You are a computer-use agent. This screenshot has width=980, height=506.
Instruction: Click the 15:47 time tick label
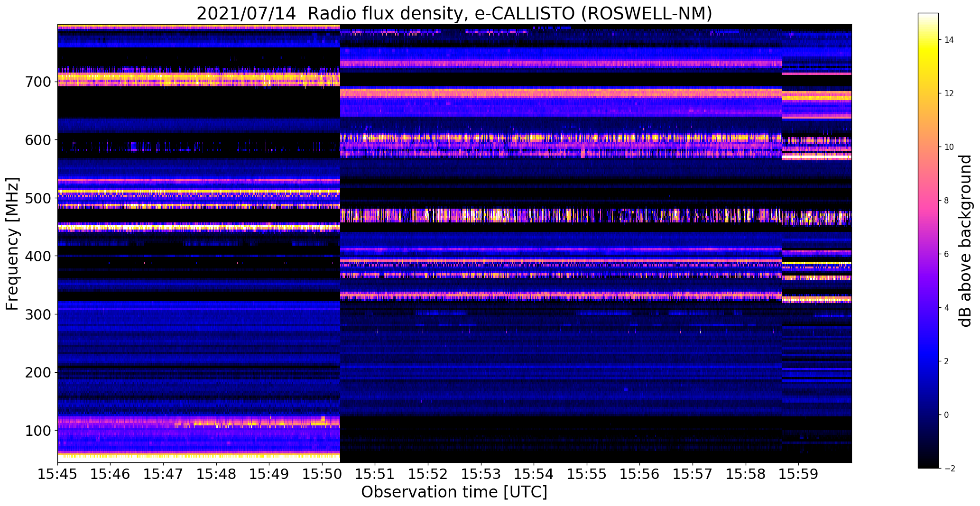coord(164,474)
